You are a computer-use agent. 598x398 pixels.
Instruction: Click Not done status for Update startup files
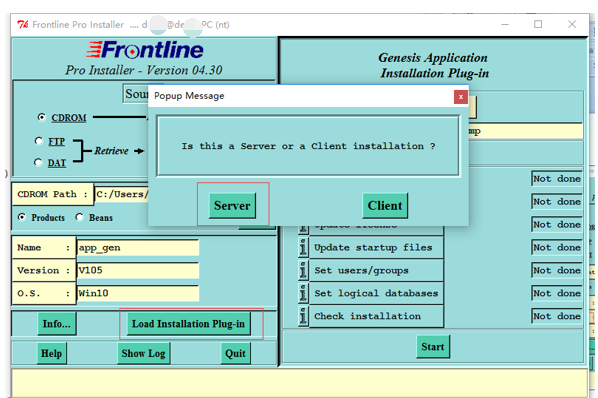tap(557, 247)
